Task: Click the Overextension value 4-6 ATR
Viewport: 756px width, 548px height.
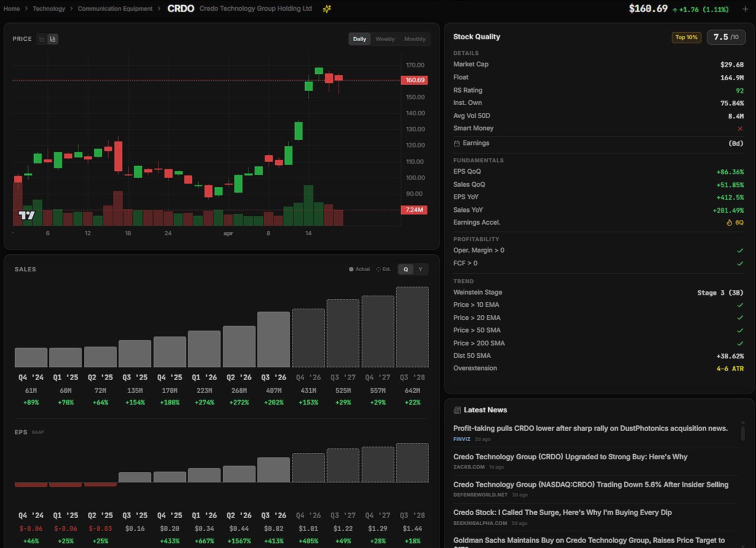Action: tap(731, 368)
